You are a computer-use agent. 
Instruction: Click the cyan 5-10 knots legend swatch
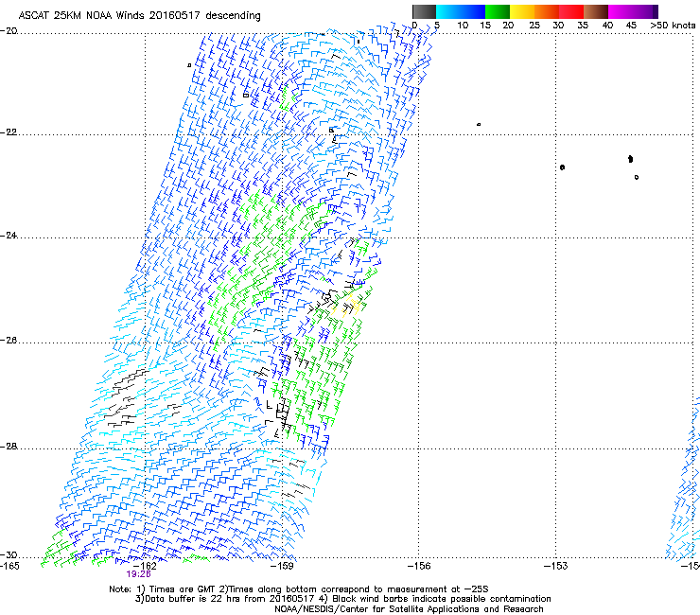coord(448,11)
